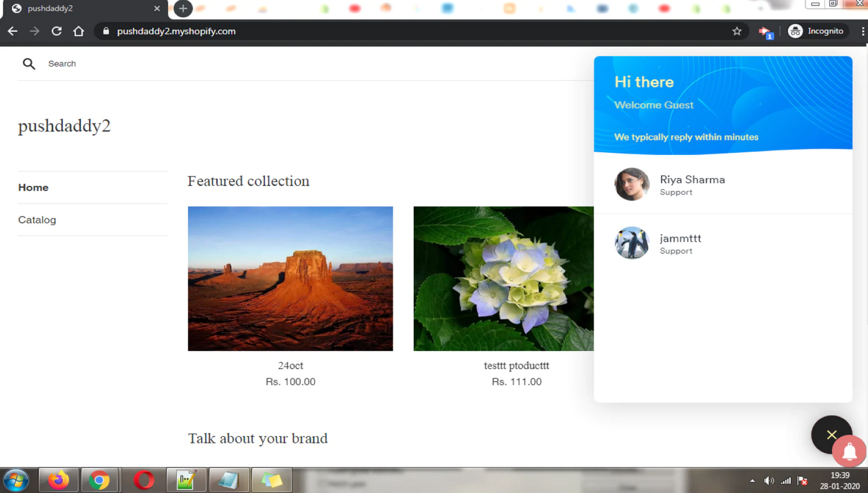868x493 pixels.
Task: Open the 24oct product link
Action: (x=290, y=366)
